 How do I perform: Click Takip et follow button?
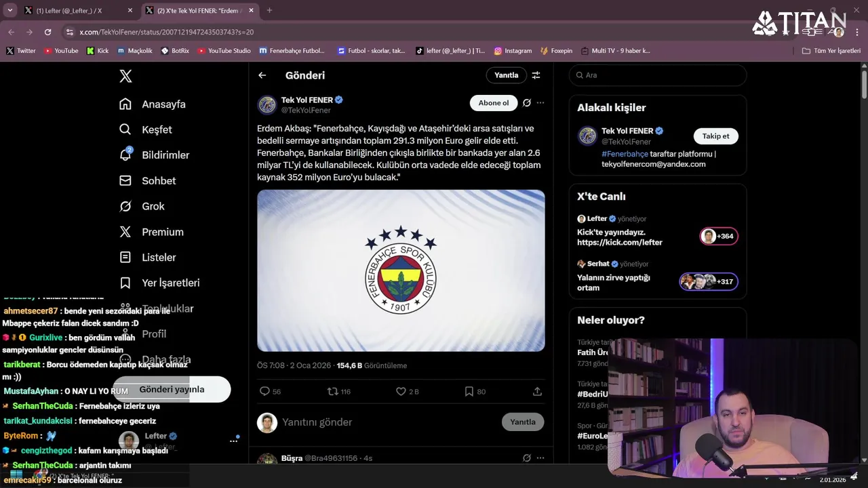715,136
